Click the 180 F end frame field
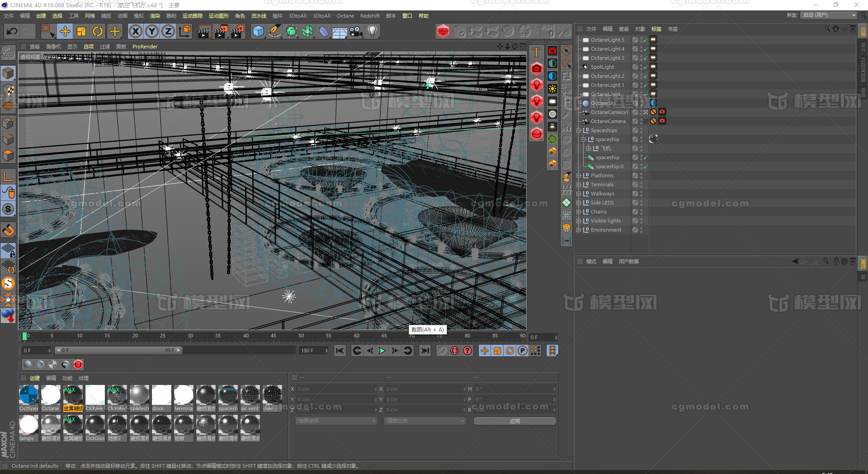868x474 pixels. click(x=314, y=351)
